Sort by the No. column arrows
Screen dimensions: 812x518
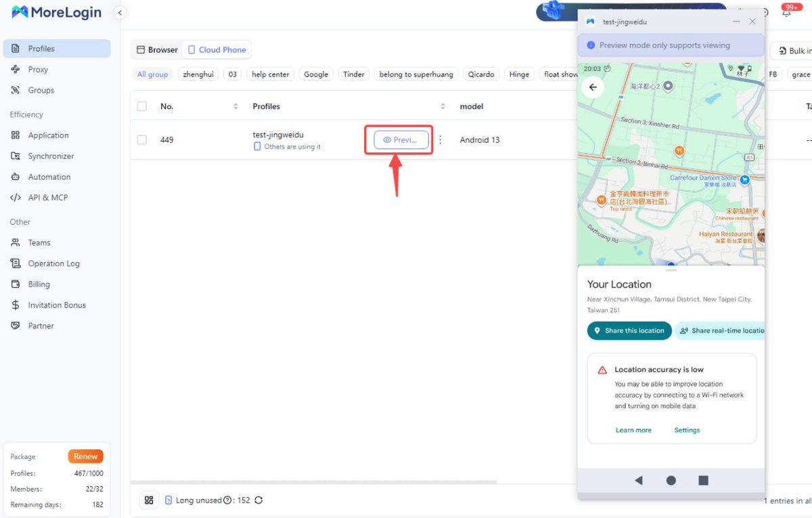click(x=235, y=106)
